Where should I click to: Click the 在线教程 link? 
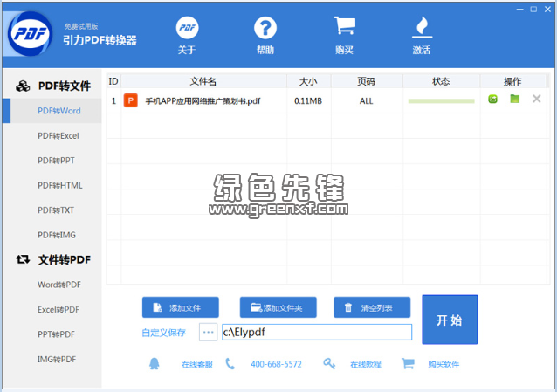point(366,364)
